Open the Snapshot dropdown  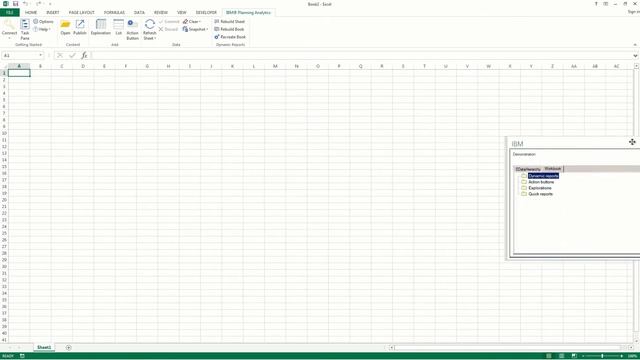pos(196,29)
